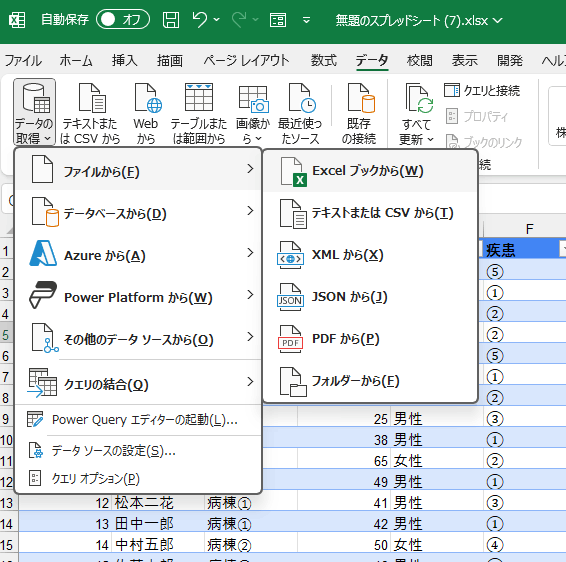Open the Undo history dropdown arrow
Screen dimensions: 566x562
217,19
